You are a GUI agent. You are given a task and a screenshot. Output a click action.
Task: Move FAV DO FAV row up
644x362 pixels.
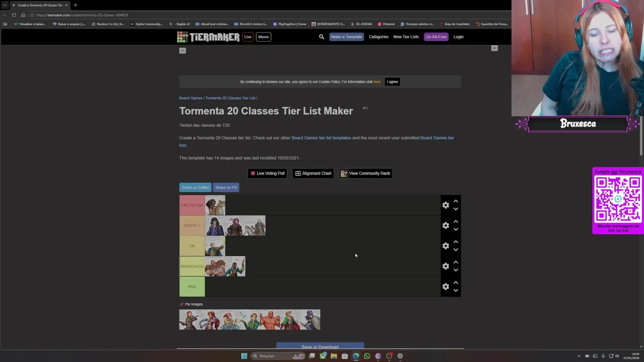tap(455, 201)
